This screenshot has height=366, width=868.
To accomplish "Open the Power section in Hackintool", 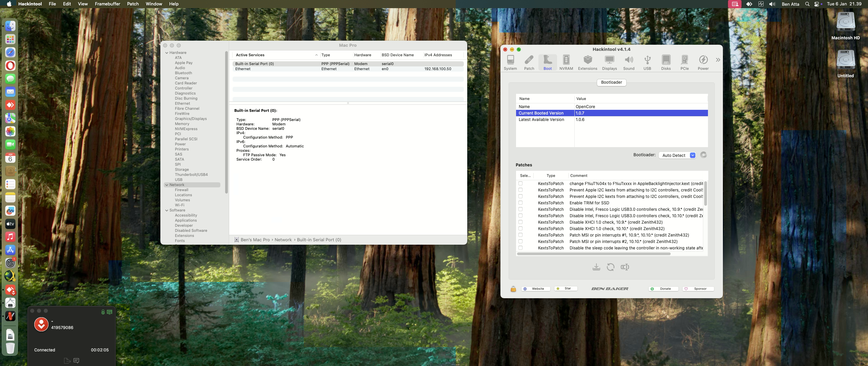I will pyautogui.click(x=703, y=63).
